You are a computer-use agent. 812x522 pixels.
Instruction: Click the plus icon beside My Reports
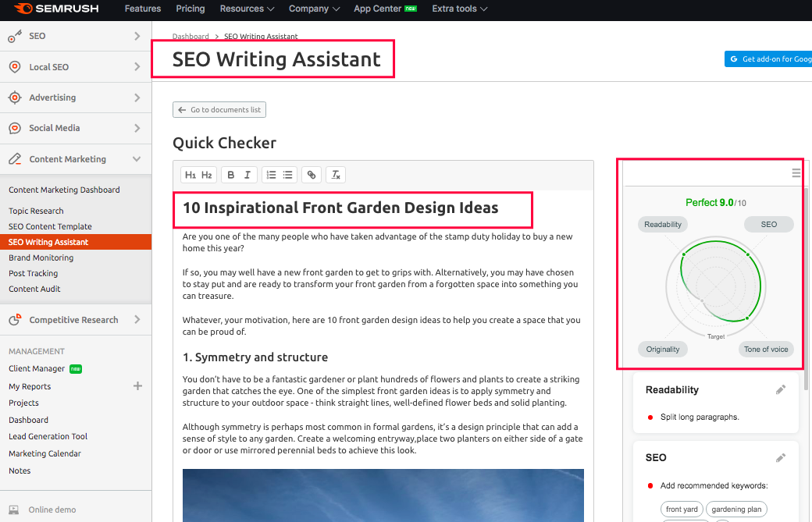138,385
